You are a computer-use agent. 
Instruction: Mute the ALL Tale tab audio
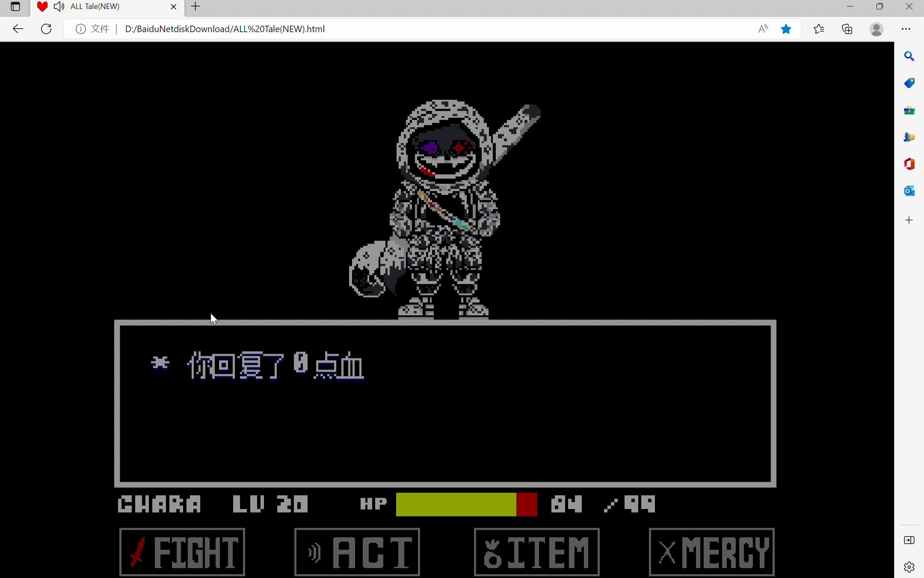(59, 6)
